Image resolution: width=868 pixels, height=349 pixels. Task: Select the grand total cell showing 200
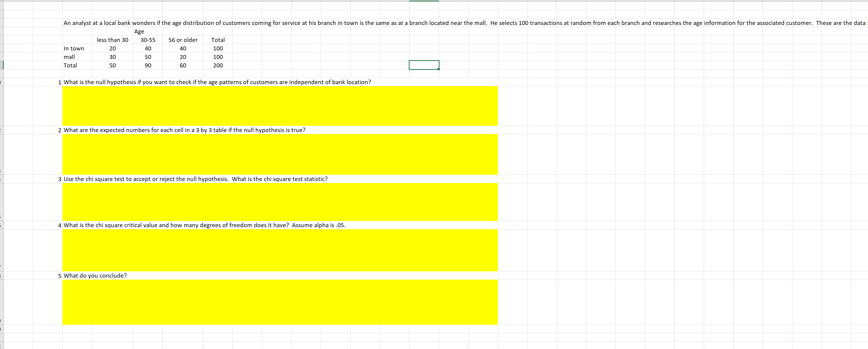[218, 65]
